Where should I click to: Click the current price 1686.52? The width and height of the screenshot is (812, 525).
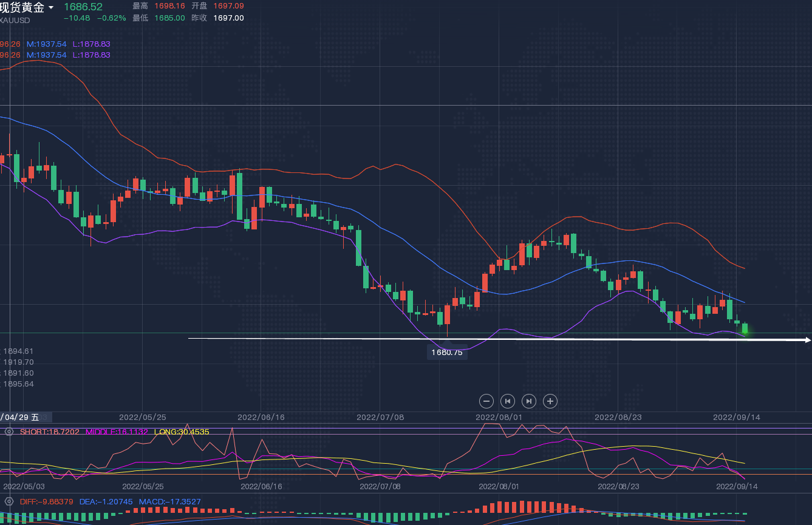click(83, 7)
